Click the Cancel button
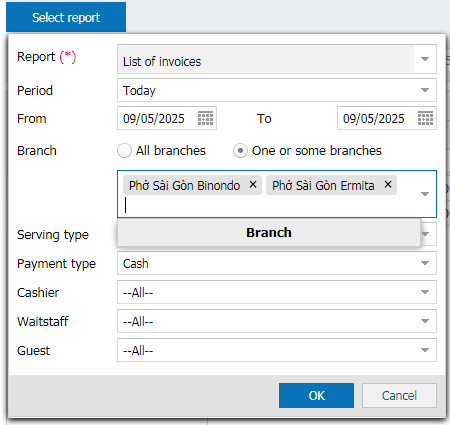This screenshot has width=450, height=425. 399,395
